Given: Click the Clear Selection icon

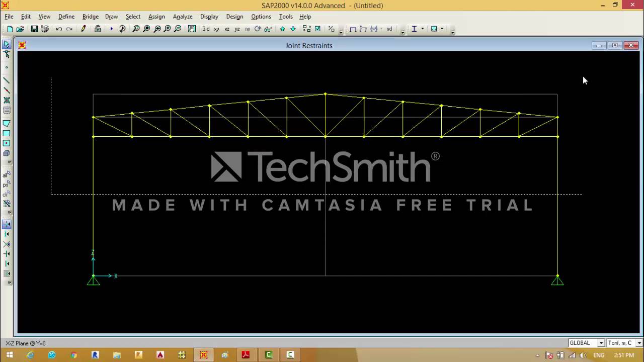Looking at the screenshot, I should pos(7,194).
